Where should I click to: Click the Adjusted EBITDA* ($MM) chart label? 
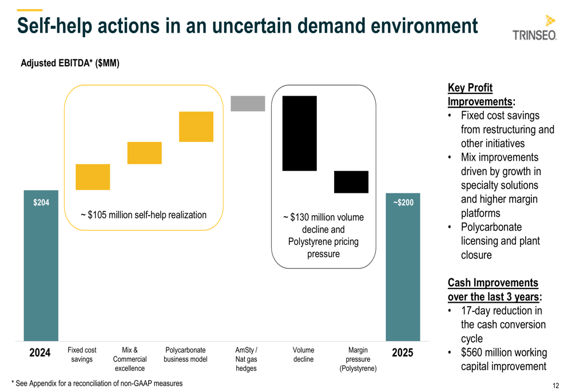click(70, 63)
